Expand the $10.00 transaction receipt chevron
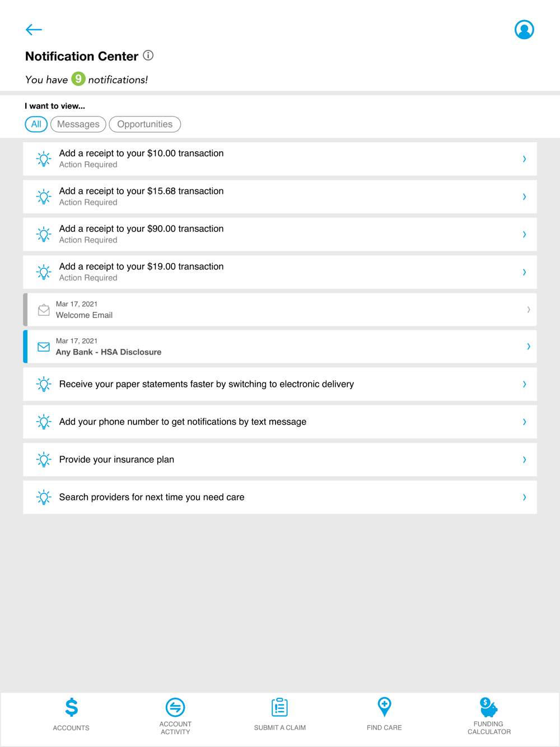The height and width of the screenshot is (747, 560). point(524,159)
